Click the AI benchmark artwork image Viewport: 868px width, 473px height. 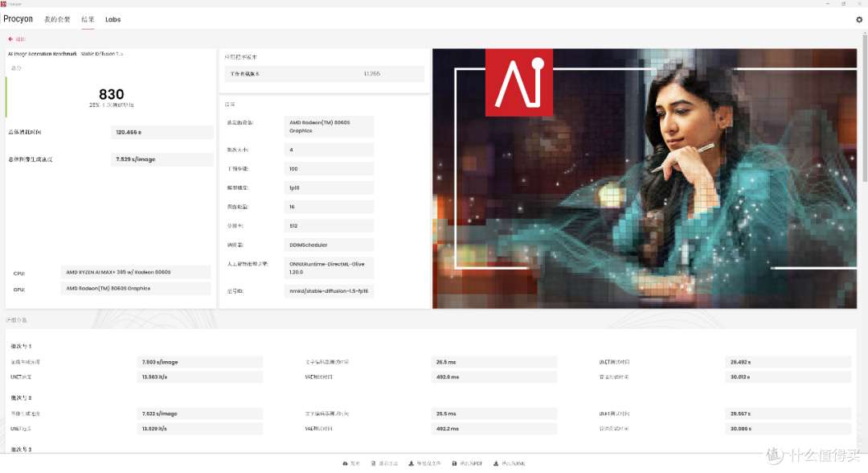click(645, 179)
